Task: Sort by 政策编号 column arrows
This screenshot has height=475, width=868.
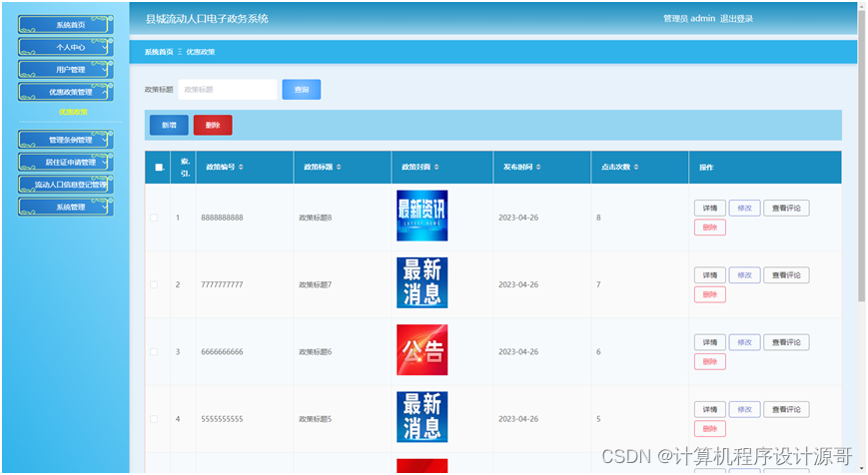Action: coord(241,167)
